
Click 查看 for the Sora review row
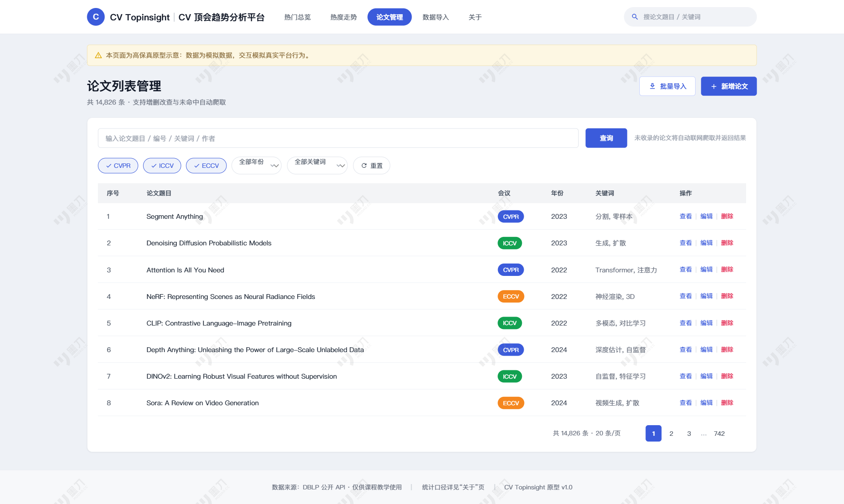(x=685, y=403)
